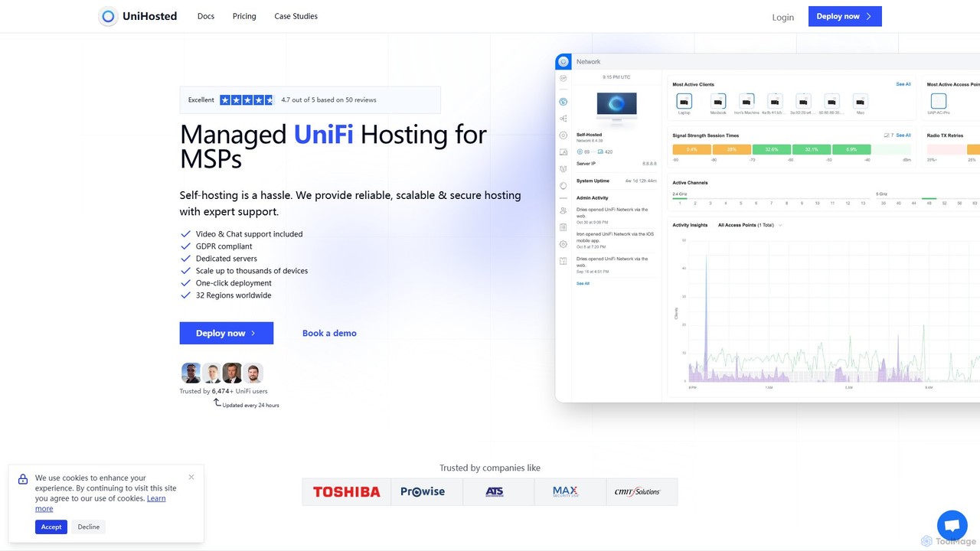This screenshot has width=980, height=551.
Task: Select the Iron's Machine client icon
Action: pos(746,101)
